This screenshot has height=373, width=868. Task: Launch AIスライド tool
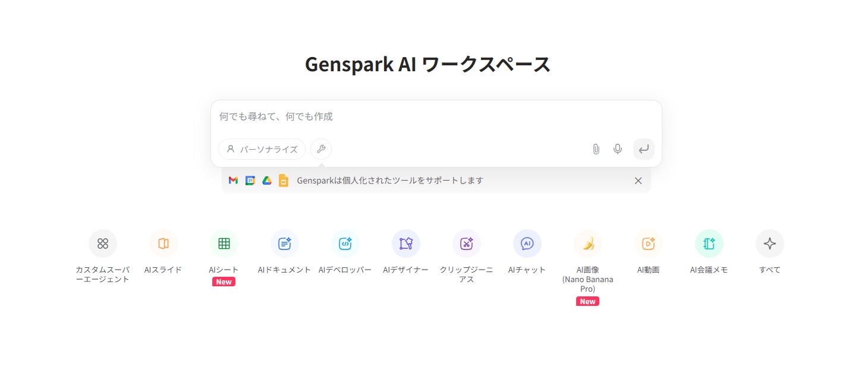click(x=163, y=244)
